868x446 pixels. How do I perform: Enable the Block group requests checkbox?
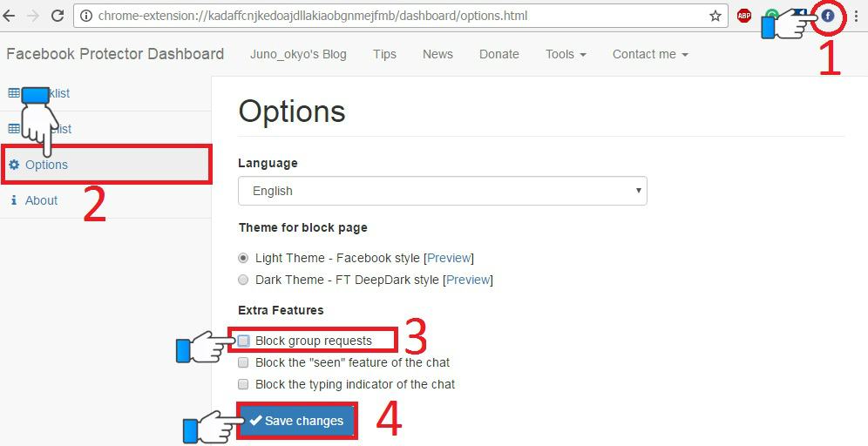[243, 341]
